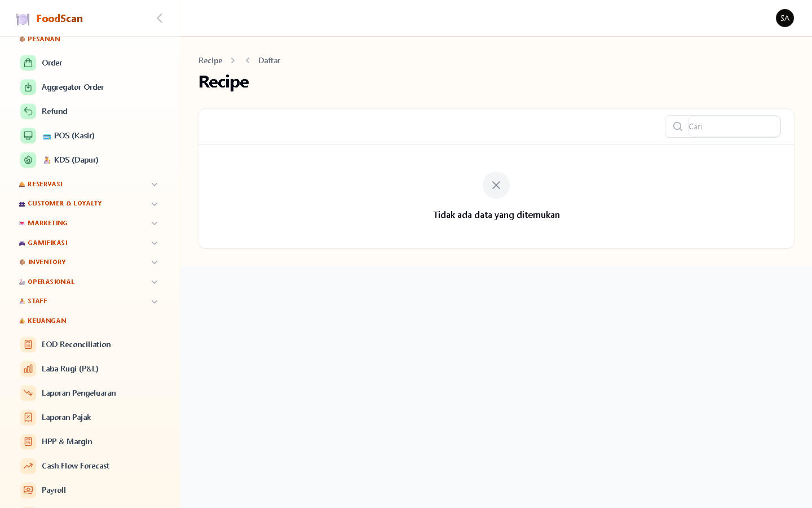Select the KDS (Dapur) icon

28,160
